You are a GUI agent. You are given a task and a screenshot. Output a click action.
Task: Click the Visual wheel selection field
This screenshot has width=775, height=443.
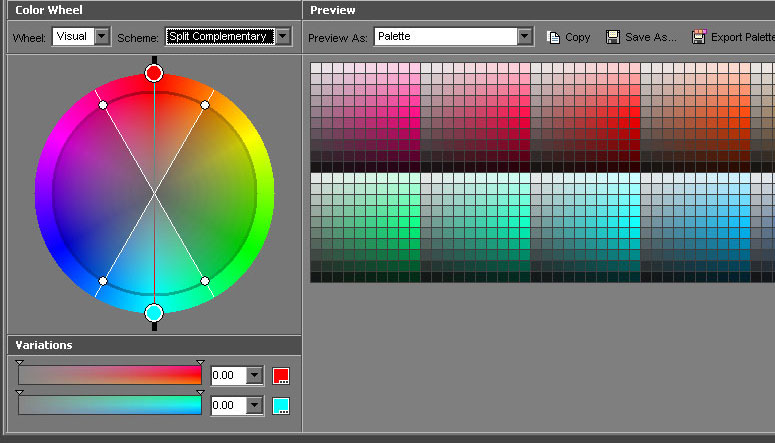(73, 36)
